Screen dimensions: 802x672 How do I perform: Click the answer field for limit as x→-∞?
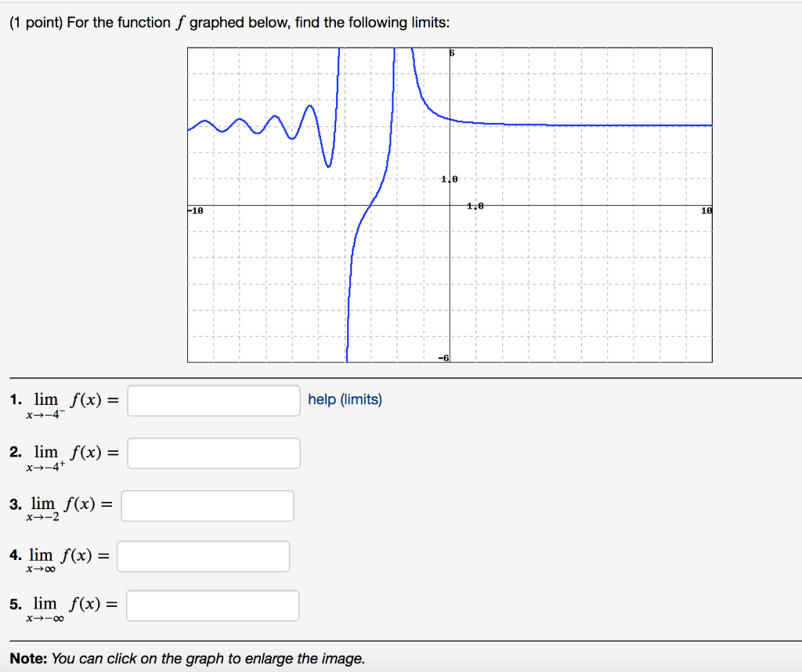pos(212,605)
